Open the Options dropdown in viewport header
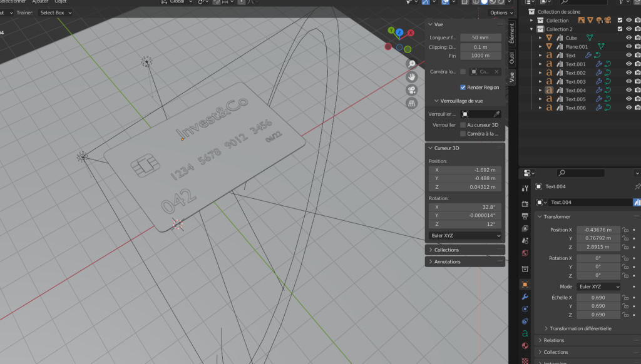Viewport: 641px width, 364px height. tap(501, 13)
